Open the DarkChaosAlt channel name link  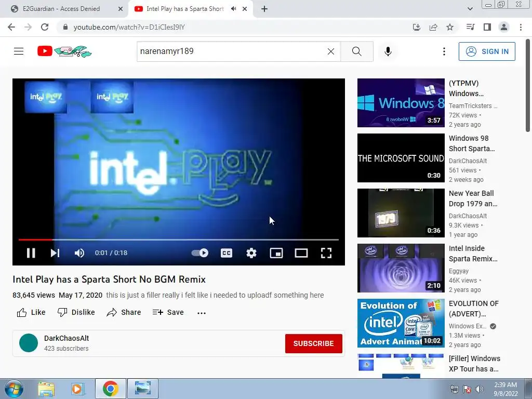click(66, 338)
